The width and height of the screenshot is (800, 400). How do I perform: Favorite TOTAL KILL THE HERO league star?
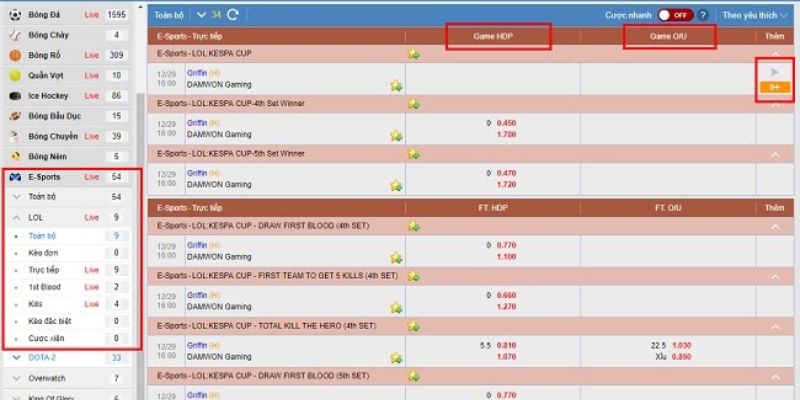(x=414, y=326)
